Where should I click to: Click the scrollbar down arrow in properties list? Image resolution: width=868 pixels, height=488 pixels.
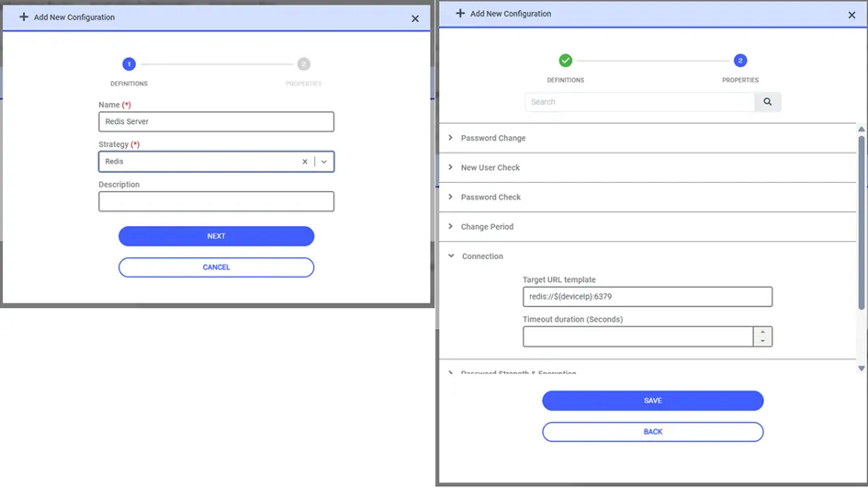(862, 369)
